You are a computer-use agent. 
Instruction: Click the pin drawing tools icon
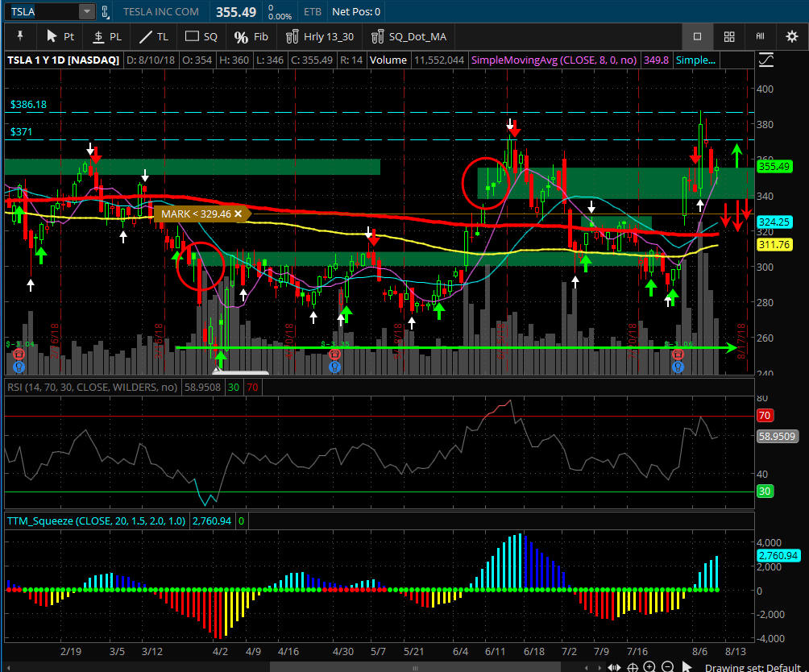coord(19,36)
